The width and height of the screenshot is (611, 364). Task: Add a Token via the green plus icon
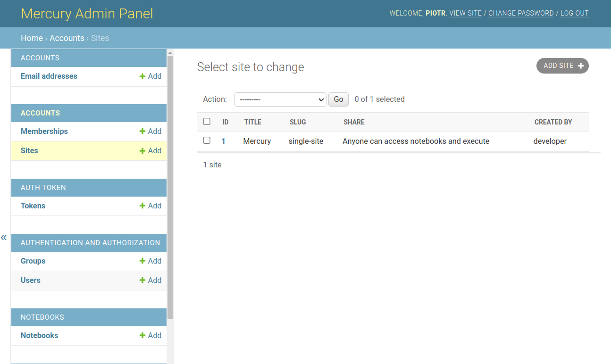pos(142,206)
